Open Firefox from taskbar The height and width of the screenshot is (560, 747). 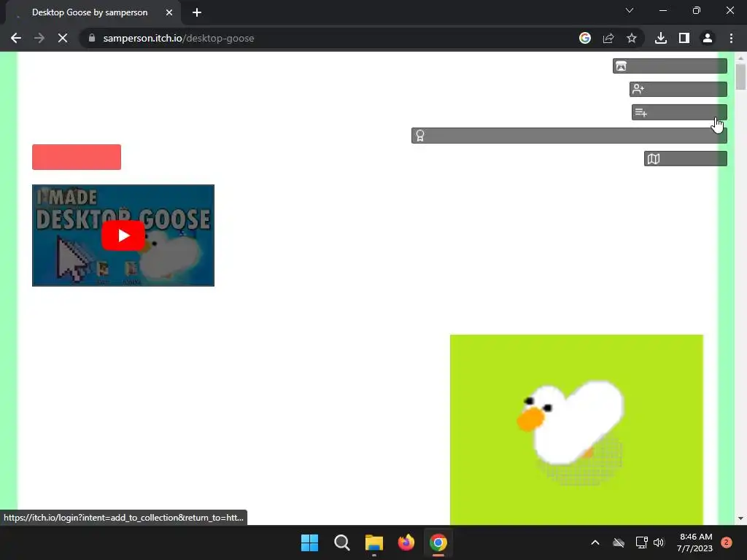click(x=406, y=542)
